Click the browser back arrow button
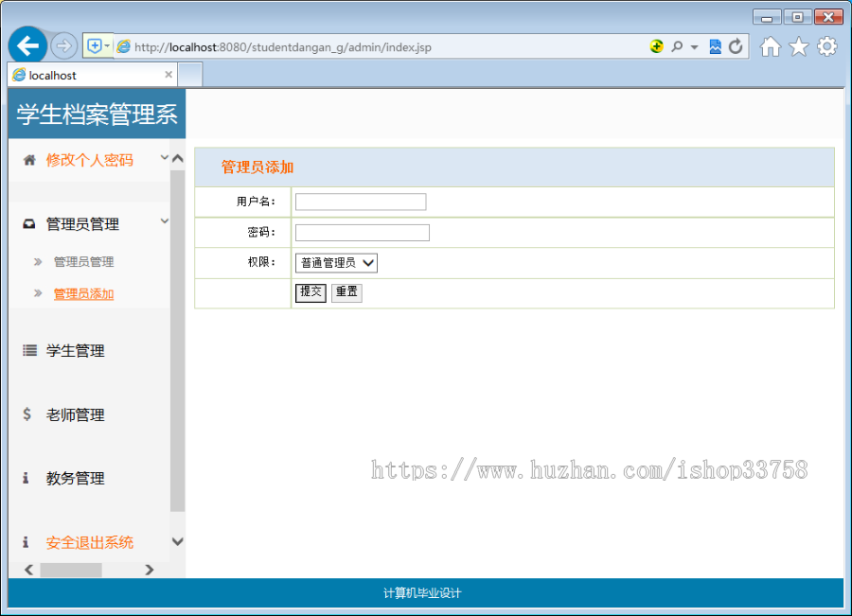Image resolution: width=852 pixels, height=616 pixels. click(x=27, y=45)
